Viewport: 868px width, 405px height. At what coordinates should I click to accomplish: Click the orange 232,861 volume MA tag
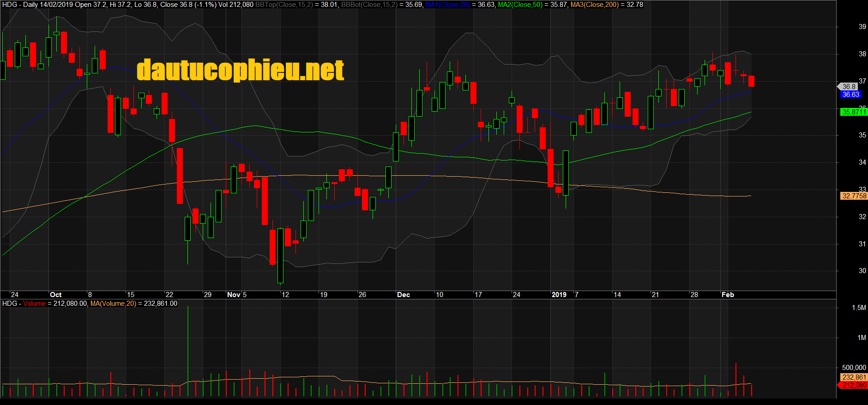pyautogui.click(x=854, y=377)
